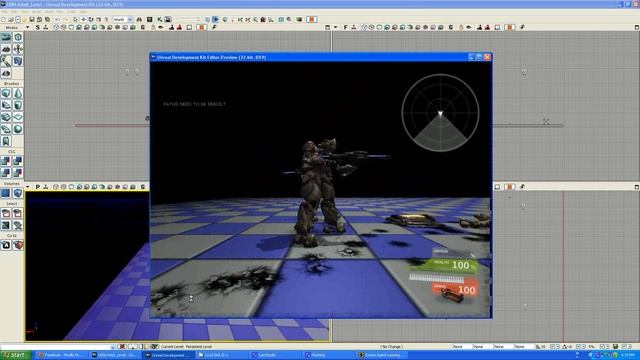
Task: Maximize the Front viewport using its corner button
Action: point(637,27)
